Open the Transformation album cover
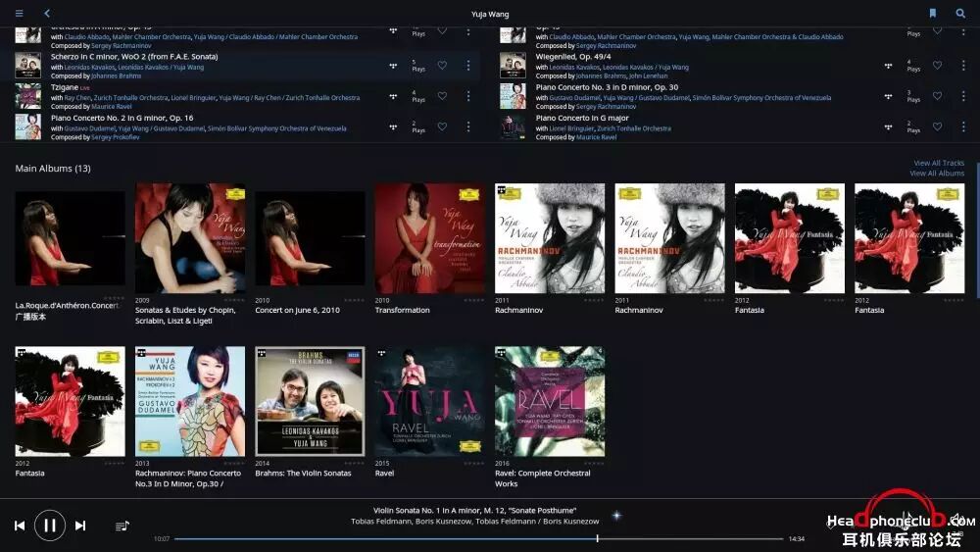The width and height of the screenshot is (980, 552). click(430, 238)
